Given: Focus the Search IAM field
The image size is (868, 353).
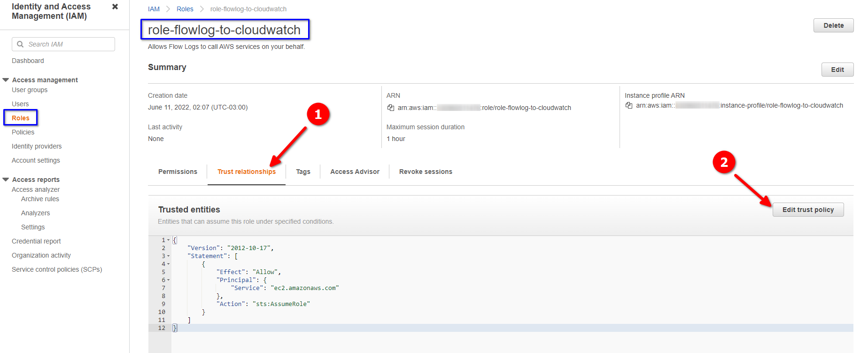Looking at the screenshot, I should tap(63, 44).
